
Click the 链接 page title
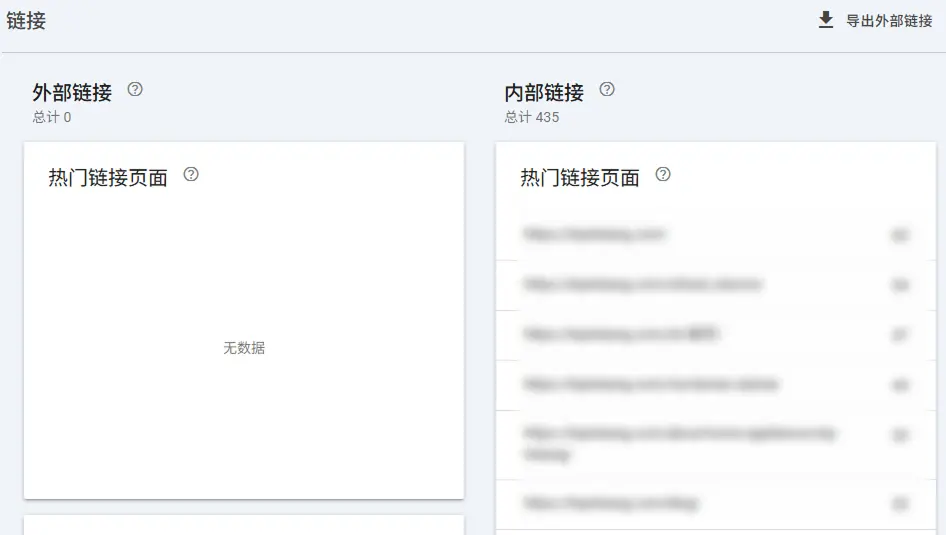[26, 20]
